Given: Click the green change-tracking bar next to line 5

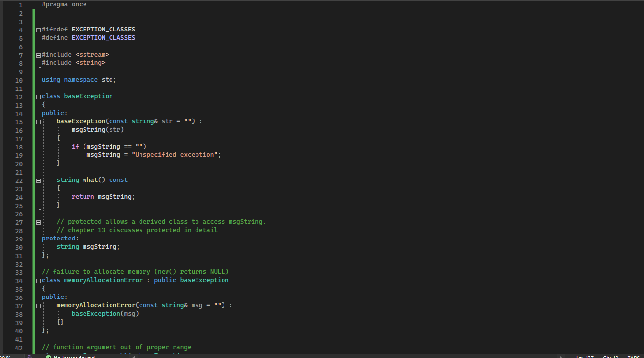Looking at the screenshot, I should coord(33,38).
